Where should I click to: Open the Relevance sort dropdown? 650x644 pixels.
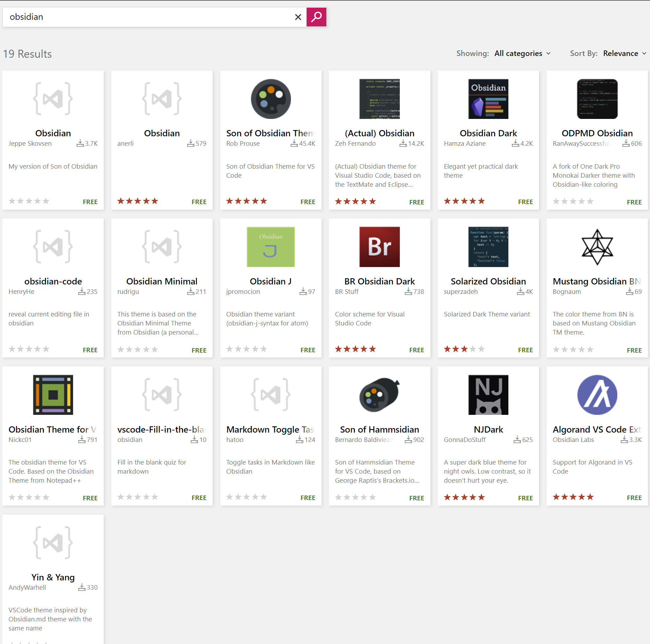[x=624, y=53]
